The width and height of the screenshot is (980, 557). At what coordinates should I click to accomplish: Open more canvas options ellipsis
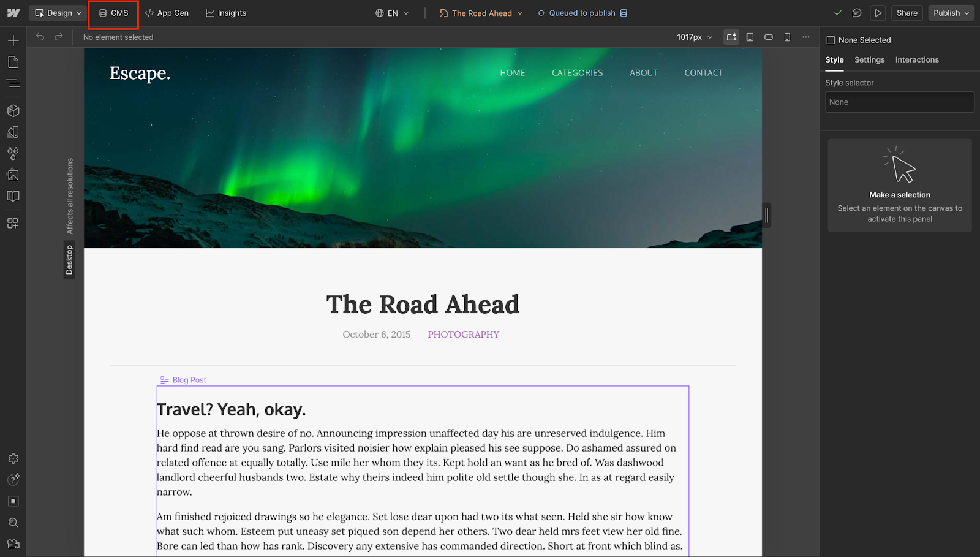[806, 37]
